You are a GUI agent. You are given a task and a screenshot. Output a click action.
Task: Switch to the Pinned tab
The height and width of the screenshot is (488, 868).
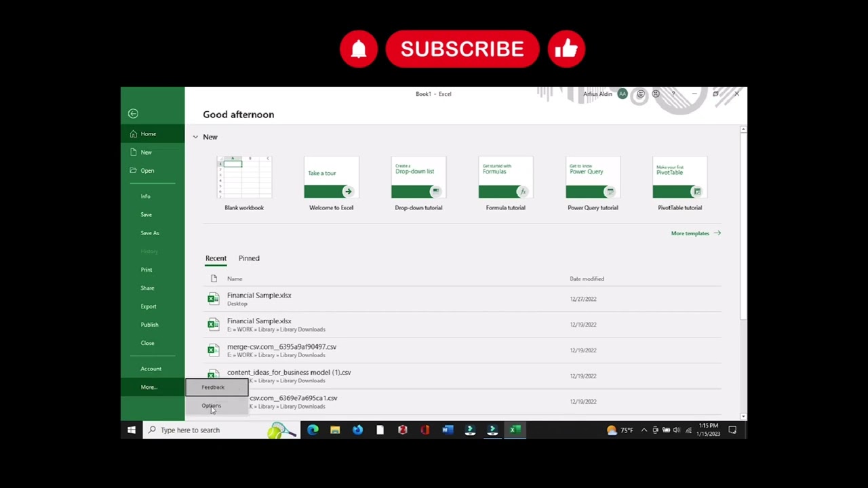pos(249,258)
